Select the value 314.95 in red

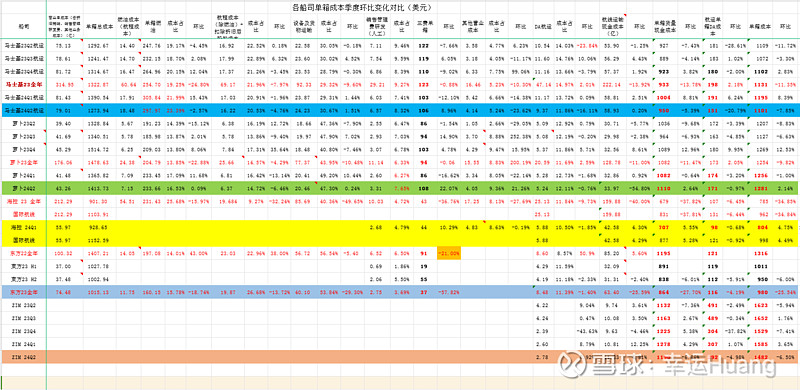pos(64,84)
